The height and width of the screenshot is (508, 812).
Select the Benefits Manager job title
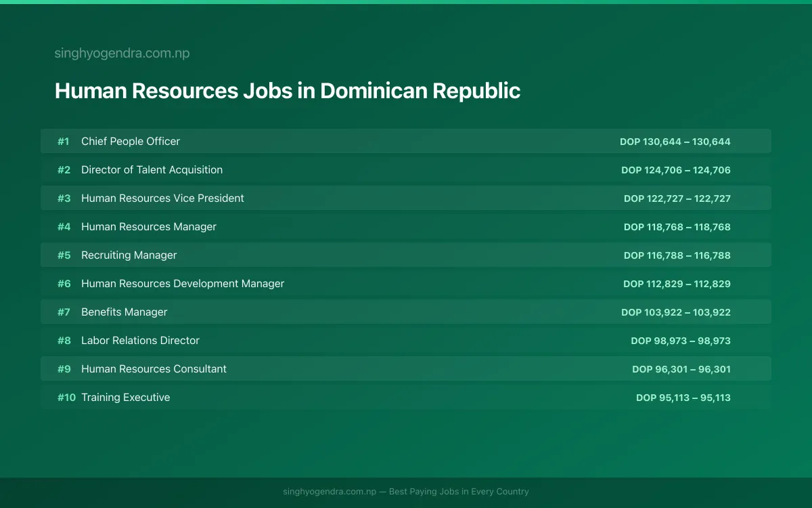[x=124, y=312]
